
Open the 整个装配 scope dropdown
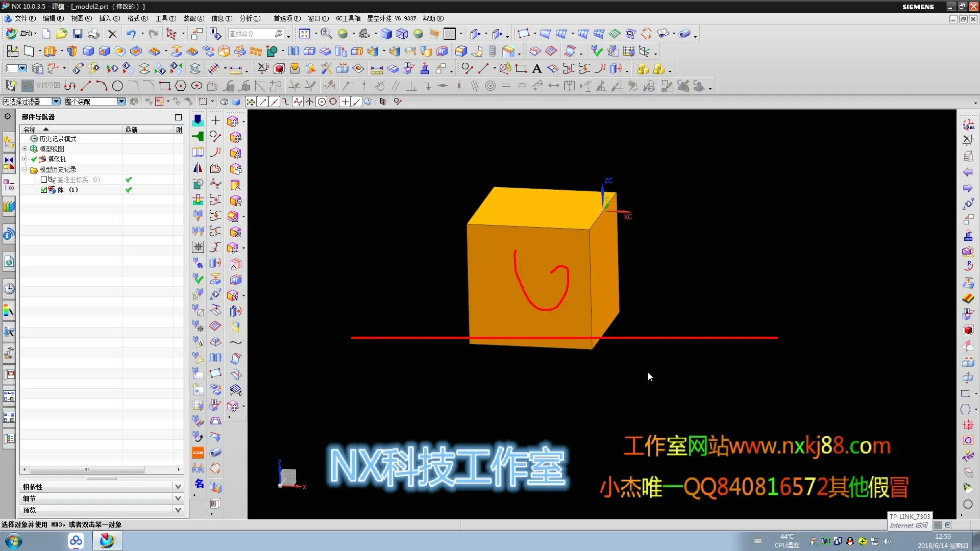point(121,102)
